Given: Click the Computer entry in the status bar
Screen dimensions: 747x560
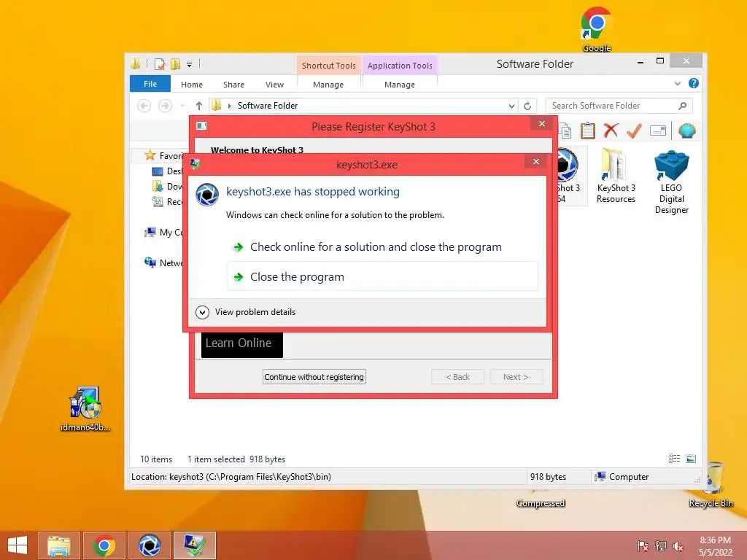Looking at the screenshot, I should (x=622, y=477).
